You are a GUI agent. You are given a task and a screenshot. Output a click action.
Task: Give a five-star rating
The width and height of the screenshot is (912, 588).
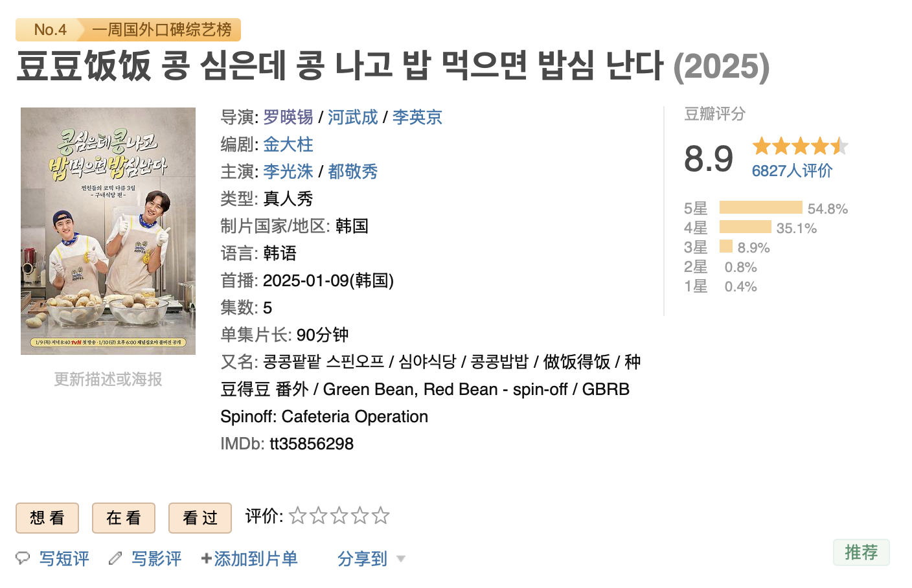[381, 515]
